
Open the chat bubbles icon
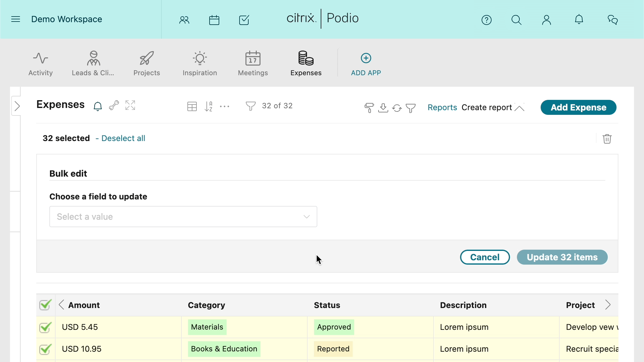pos(612,20)
